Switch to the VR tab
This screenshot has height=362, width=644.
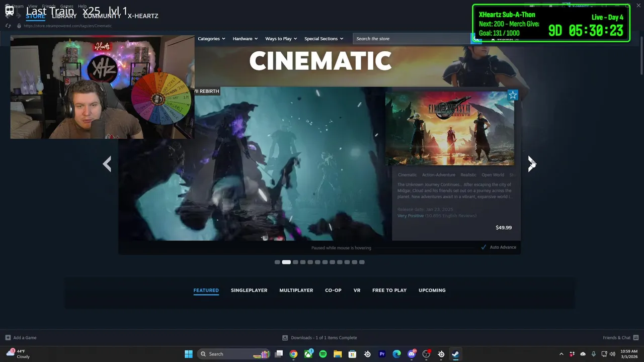coord(357,290)
